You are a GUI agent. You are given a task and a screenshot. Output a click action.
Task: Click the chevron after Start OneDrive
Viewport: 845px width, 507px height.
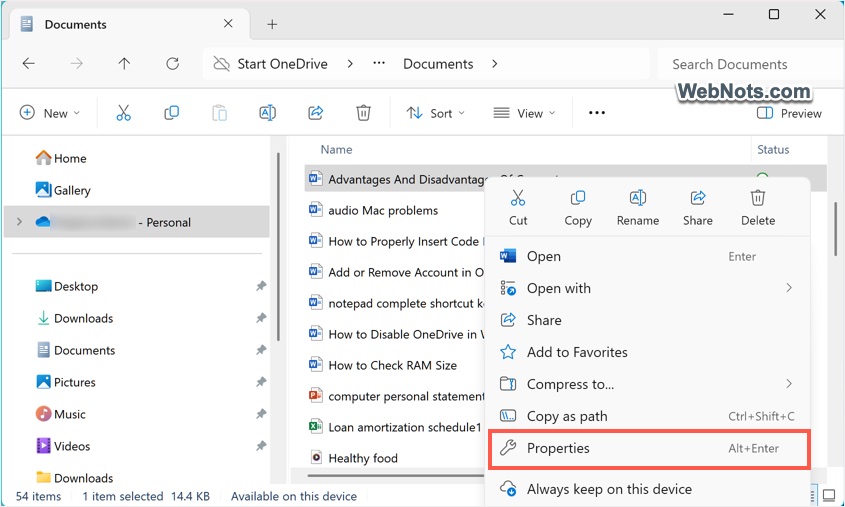pos(350,64)
